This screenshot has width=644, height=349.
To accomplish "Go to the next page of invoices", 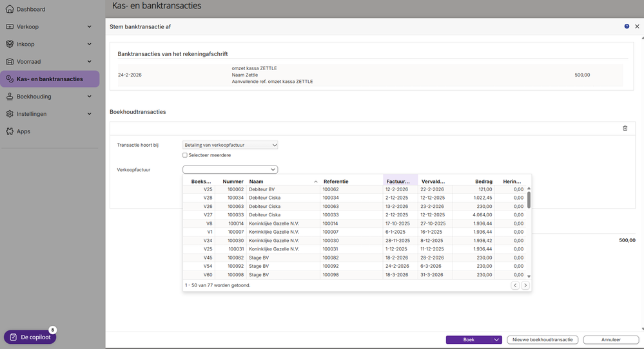I will [525, 285].
